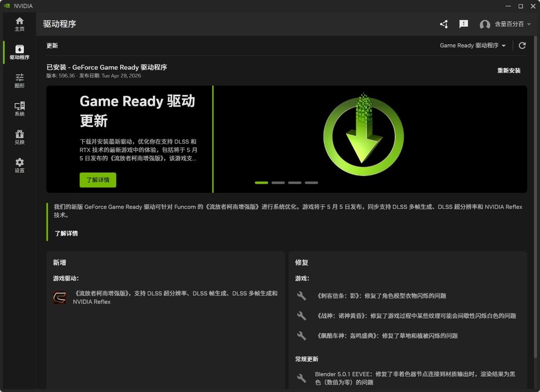Minimize the NVIDIA app window

pyautogui.click(x=508, y=6)
